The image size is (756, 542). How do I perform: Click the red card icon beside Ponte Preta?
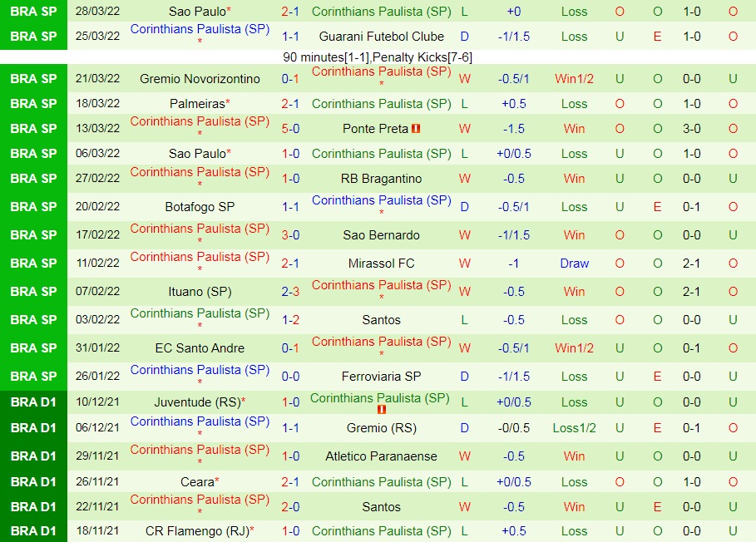[416, 129]
